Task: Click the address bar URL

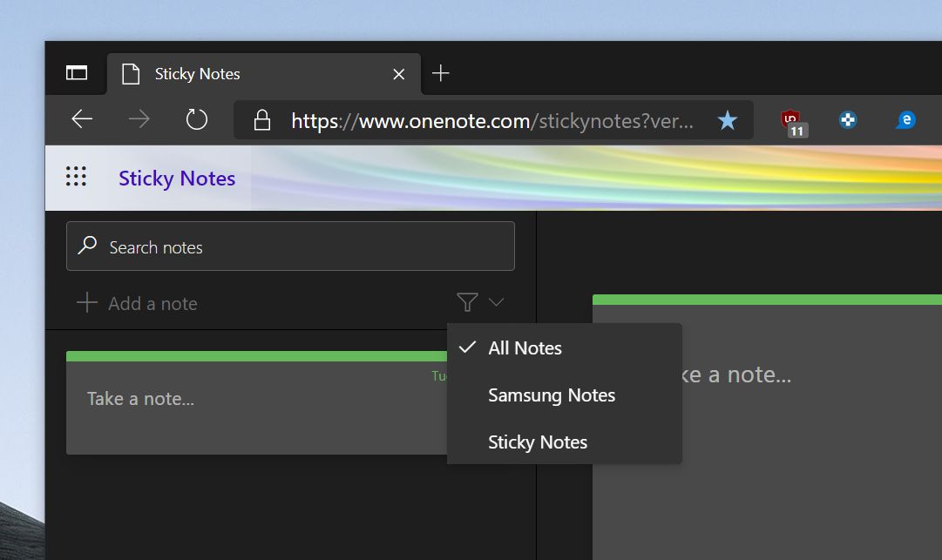Action: click(x=492, y=121)
